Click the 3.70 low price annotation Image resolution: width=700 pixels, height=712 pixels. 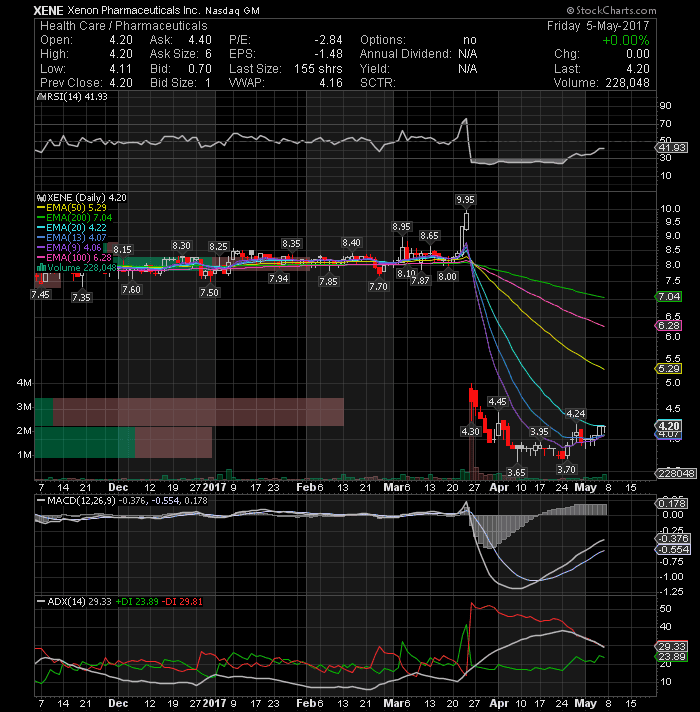tap(566, 469)
